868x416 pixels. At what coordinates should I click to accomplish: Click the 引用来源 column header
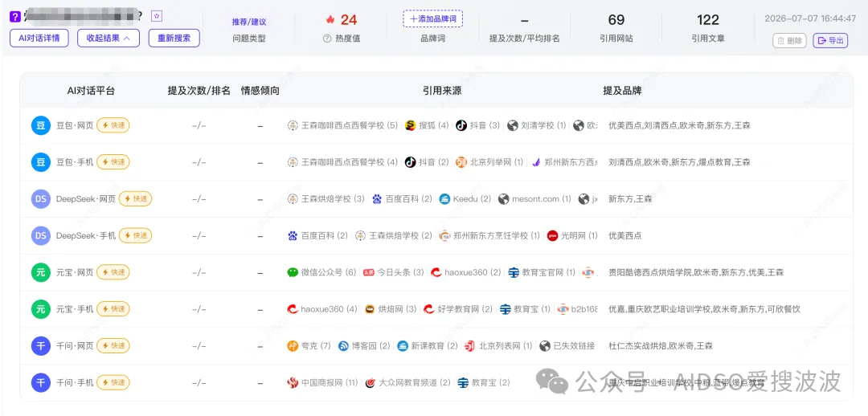click(x=442, y=91)
